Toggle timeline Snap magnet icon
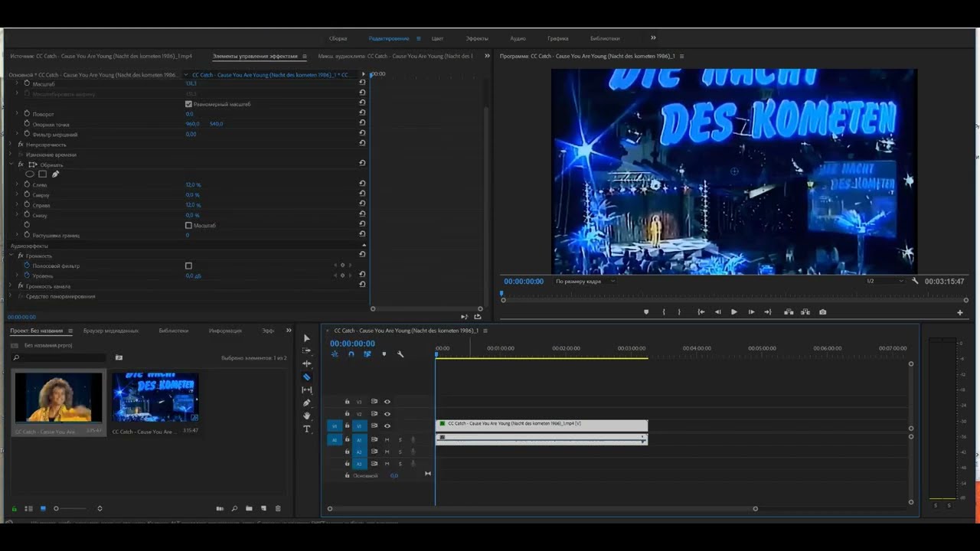 [351, 354]
